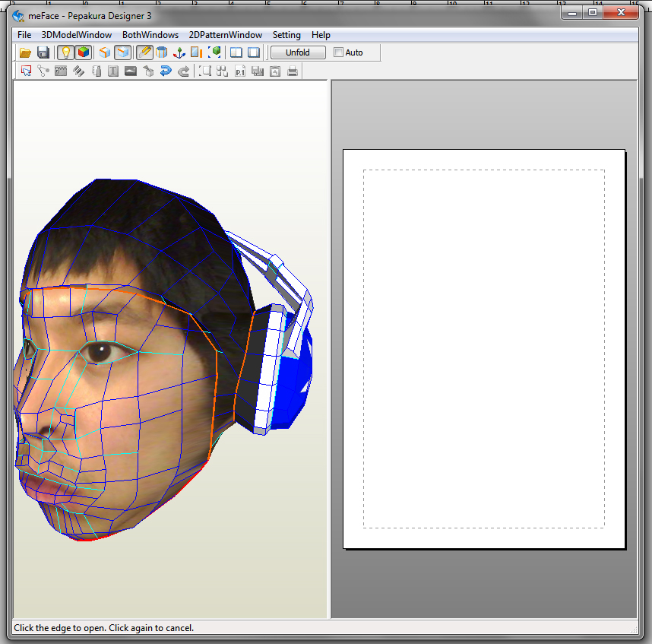Image resolution: width=652 pixels, height=644 pixels.
Task: Minimize the Pepakura Designer window
Action: point(572,12)
